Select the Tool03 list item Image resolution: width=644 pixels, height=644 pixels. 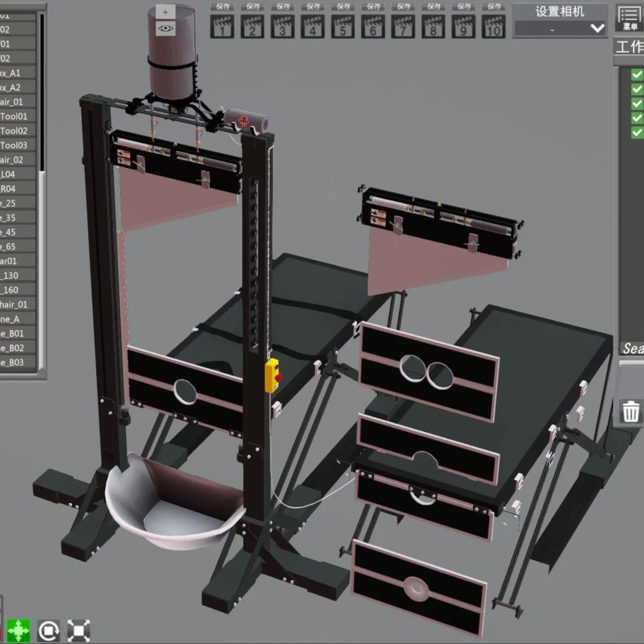(18, 145)
